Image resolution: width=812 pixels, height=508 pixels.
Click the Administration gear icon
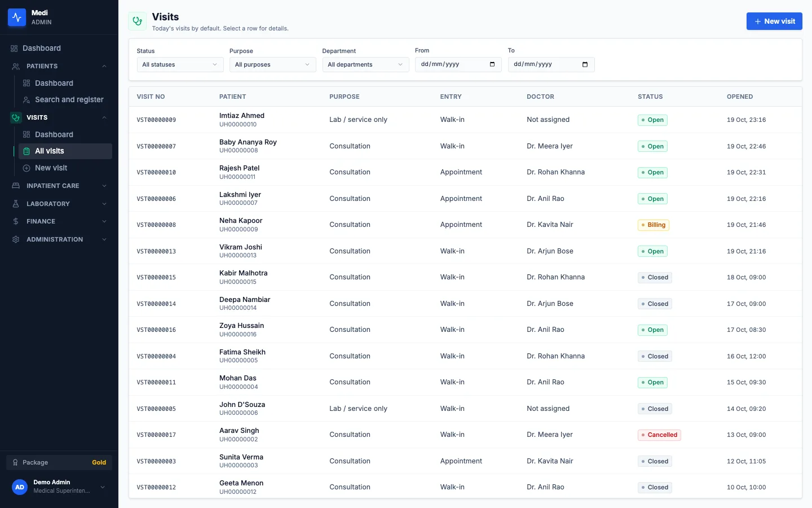pos(16,239)
